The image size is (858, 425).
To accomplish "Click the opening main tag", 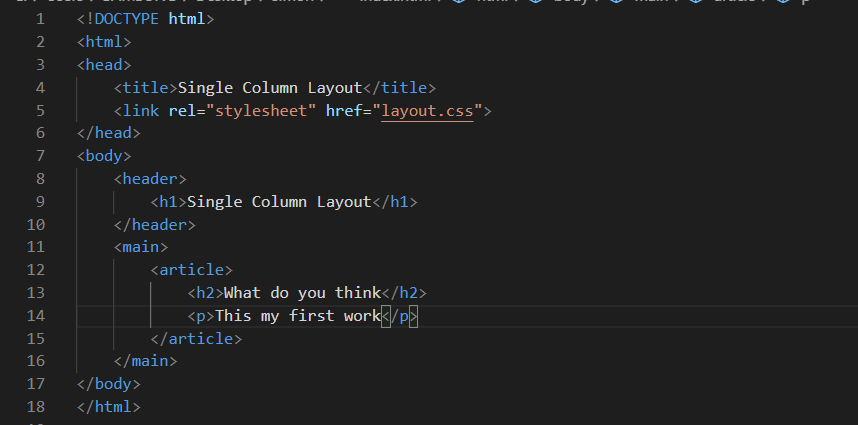I will tap(141, 247).
